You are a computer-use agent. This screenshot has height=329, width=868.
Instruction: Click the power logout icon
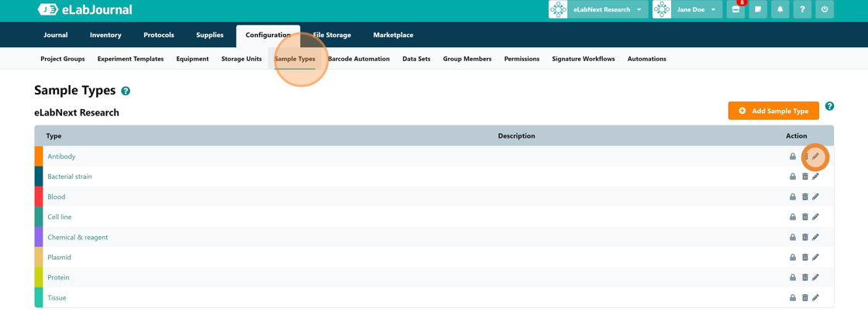825,9
